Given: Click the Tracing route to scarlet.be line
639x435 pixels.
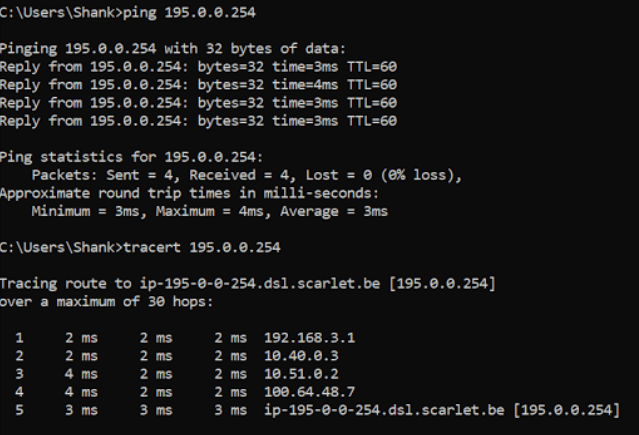Looking at the screenshot, I should coord(248,283).
